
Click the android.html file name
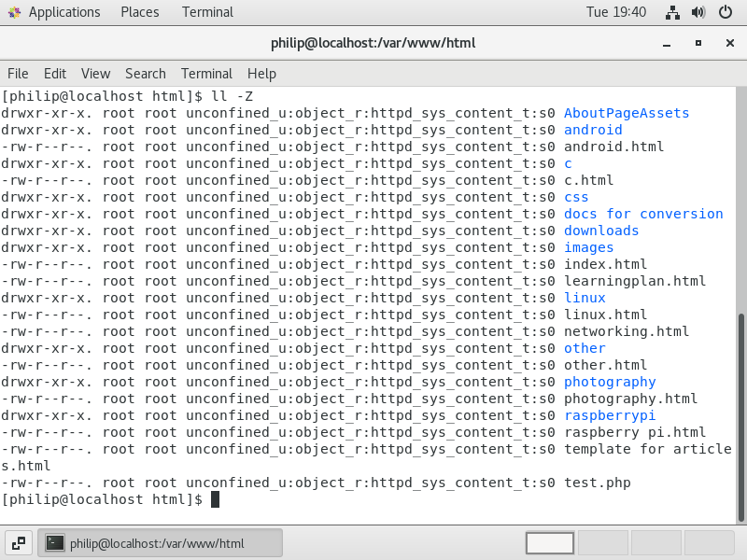coord(613,147)
